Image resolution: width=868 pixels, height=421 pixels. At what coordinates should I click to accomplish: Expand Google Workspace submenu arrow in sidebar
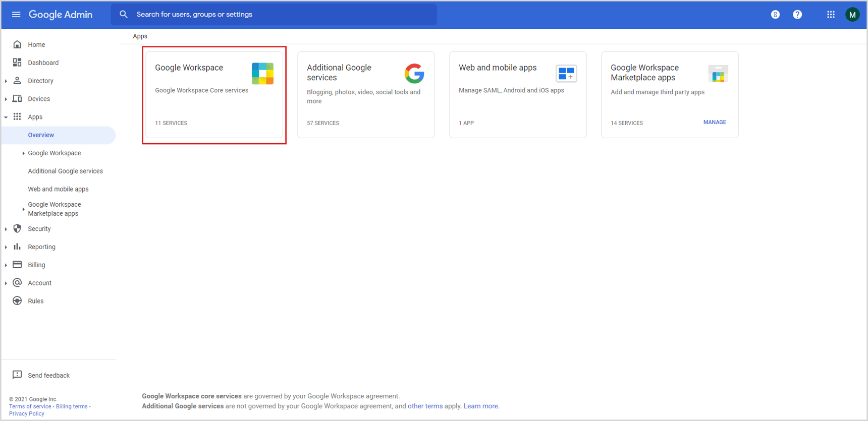click(x=23, y=153)
